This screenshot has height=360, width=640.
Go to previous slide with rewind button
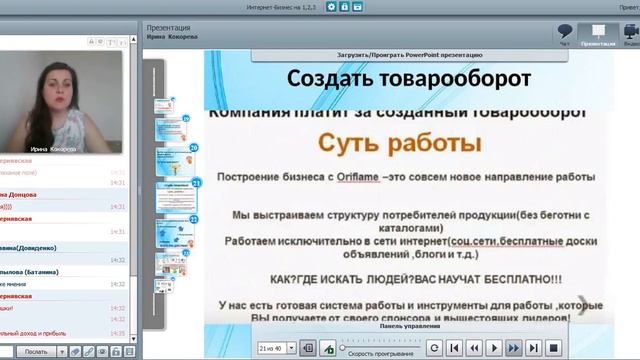click(474, 348)
